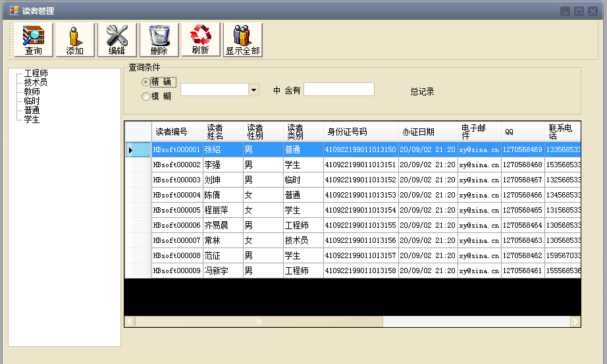
Task: Sort by the 读者类别 column header
Action: (303, 132)
